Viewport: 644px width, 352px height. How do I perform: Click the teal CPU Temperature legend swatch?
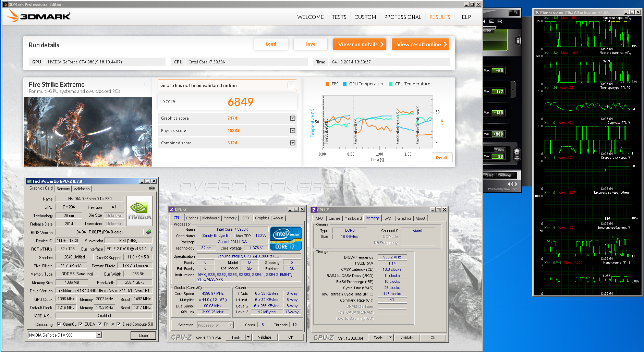[x=391, y=84]
